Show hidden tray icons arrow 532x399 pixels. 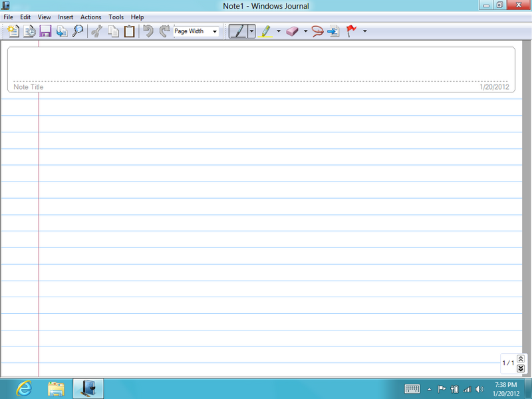[429, 389]
